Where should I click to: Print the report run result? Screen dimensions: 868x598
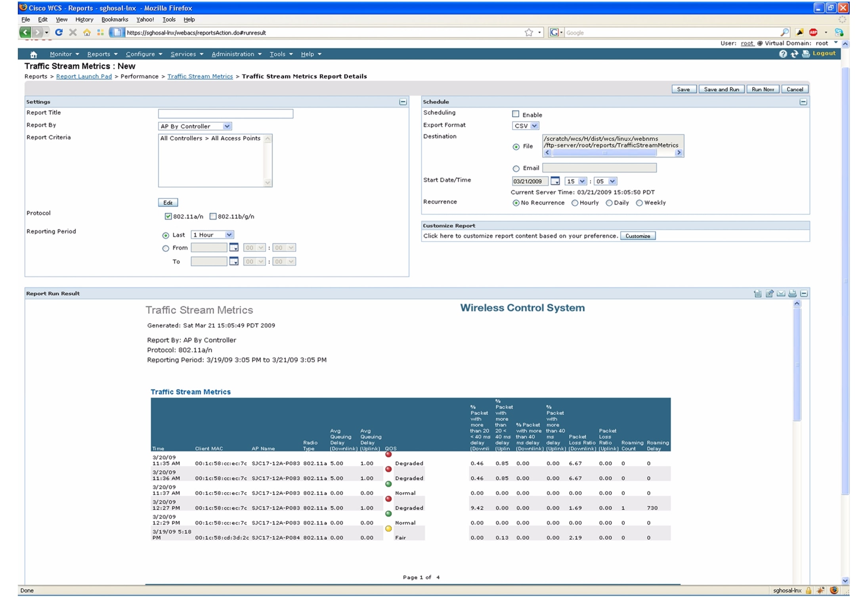pyautogui.click(x=793, y=293)
